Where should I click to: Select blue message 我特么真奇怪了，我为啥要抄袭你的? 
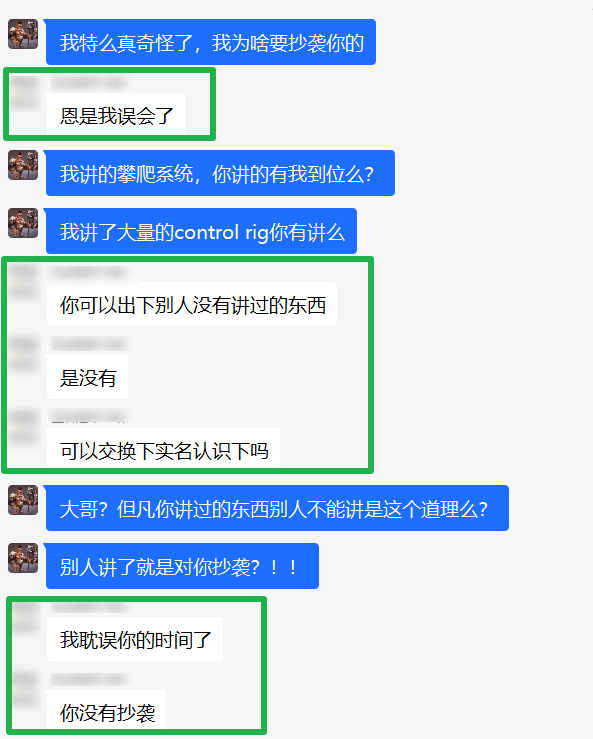point(211,42)
